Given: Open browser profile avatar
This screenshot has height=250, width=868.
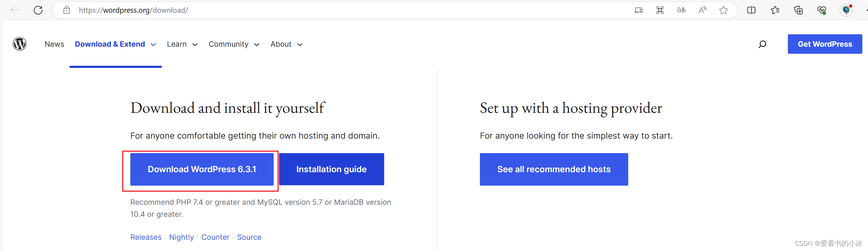Looking at the screenshot, I should coord(846,10).
